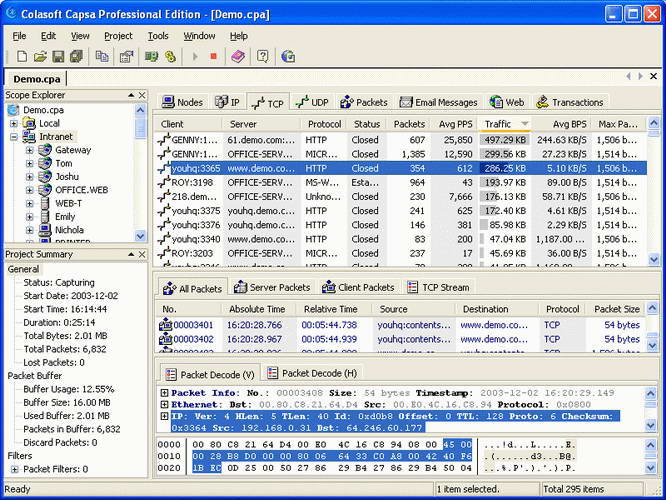The width and height of the screenshot is (666, 500).
Task: Select the ROY:3198 connection row
Action: tap(401, 183)
